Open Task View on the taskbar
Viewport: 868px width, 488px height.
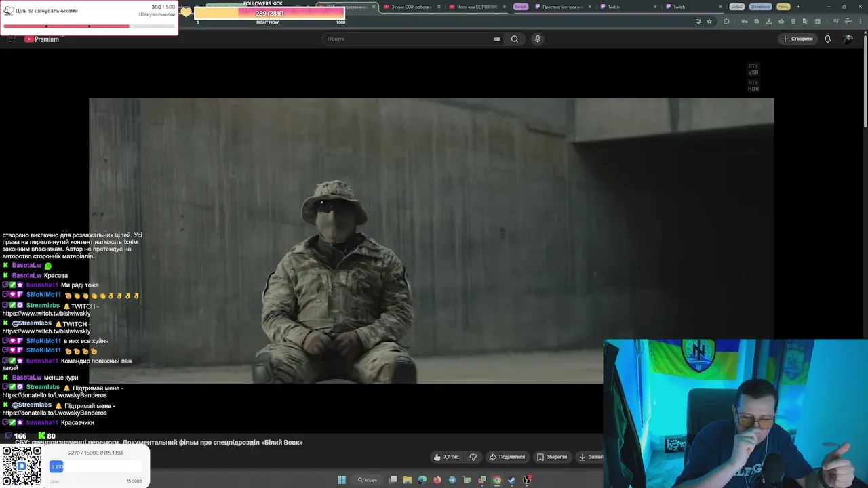(393, 480)
